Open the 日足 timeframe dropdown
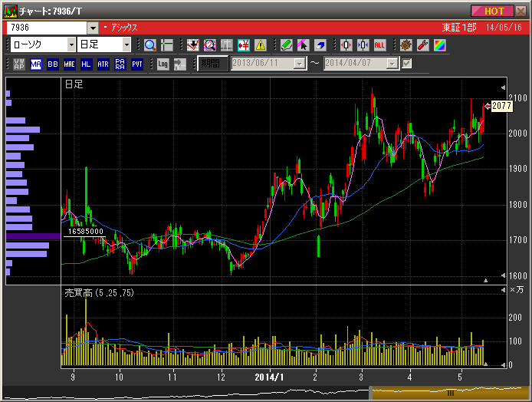Viewport: 532px width, 402px height. [x=126, y=45]
